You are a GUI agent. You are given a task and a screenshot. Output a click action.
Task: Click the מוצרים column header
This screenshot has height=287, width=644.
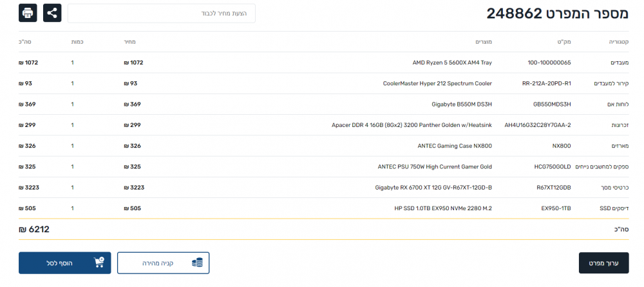click(484, 42)
